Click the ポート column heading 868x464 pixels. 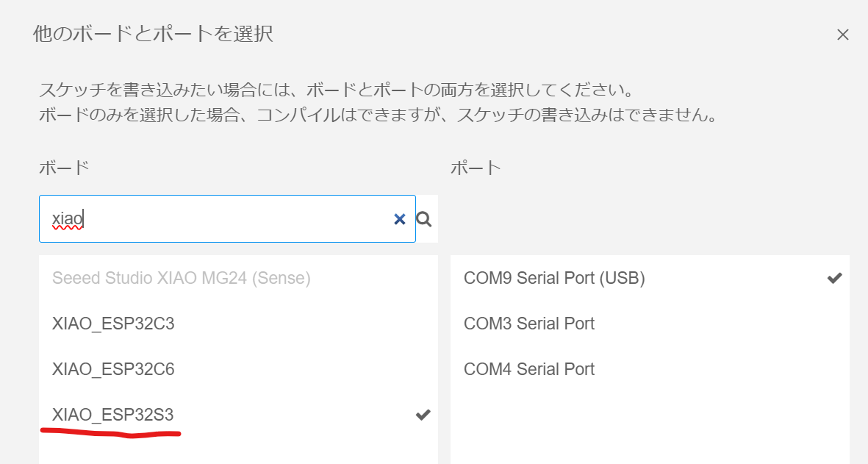476,167
